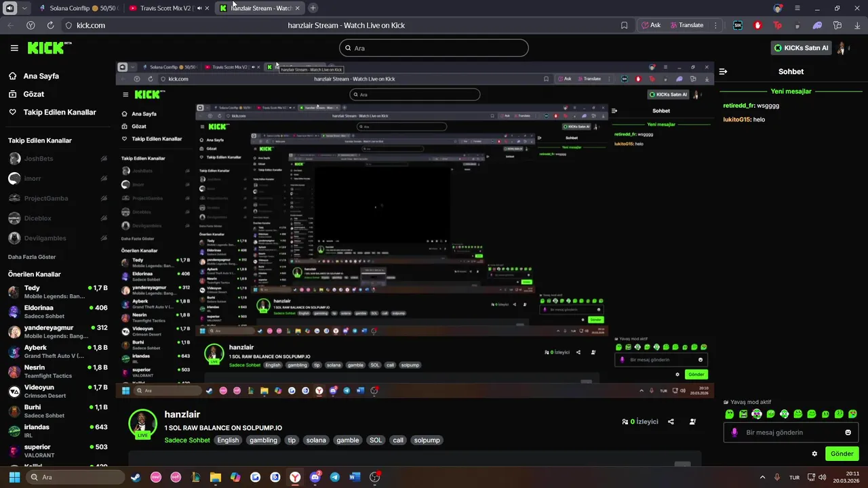This screenshot has height=488, width=868.
Task: Click the English language tag
Action: [228, 440]
